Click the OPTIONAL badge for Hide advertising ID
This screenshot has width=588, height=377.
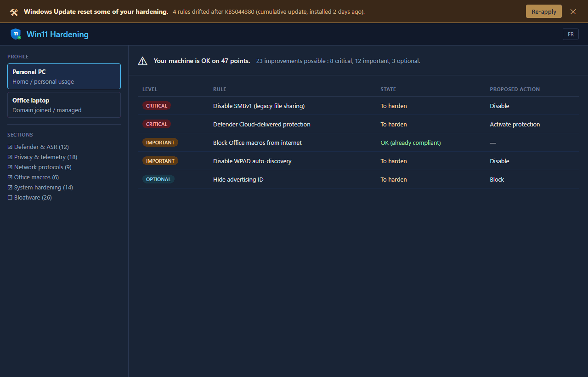click(x=158, y=179)
